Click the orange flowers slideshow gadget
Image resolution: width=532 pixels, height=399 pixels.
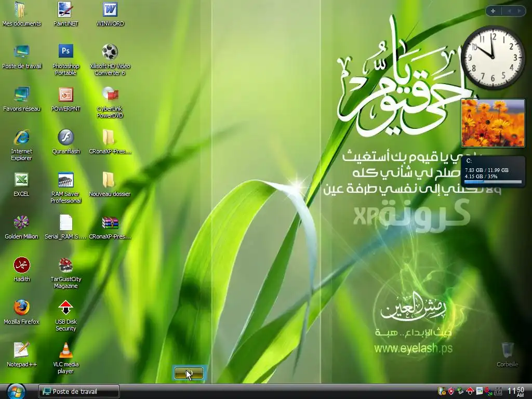[x=493, y=123]
